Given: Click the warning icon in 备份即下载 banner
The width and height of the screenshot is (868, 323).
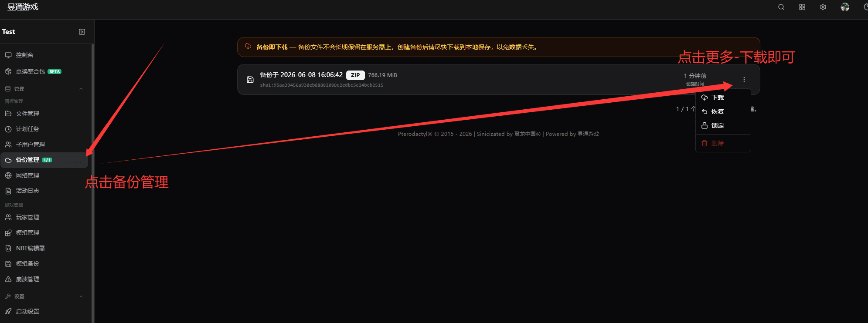Looking at the screenshot, I should [248, 47].
